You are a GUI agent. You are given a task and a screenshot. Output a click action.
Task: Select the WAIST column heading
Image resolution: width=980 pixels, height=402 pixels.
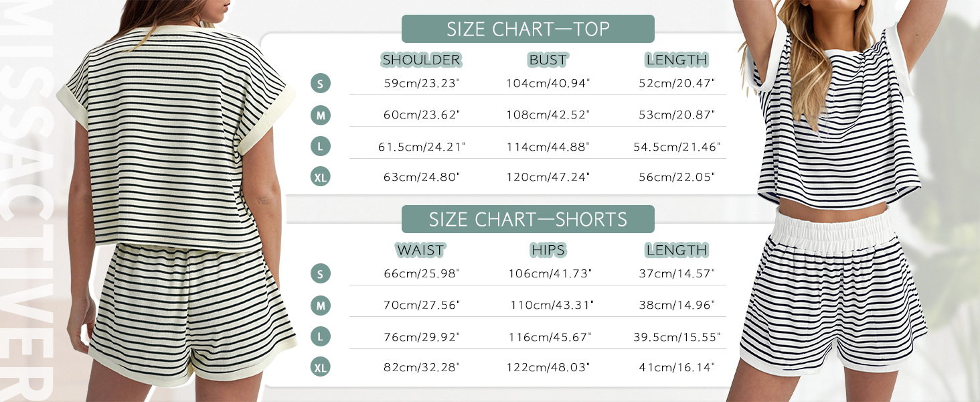(x=420, y=250)
